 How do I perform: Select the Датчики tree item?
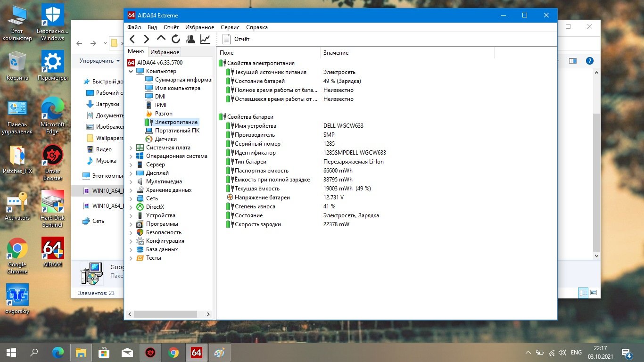pyautogui.click(x=161, y=139)
